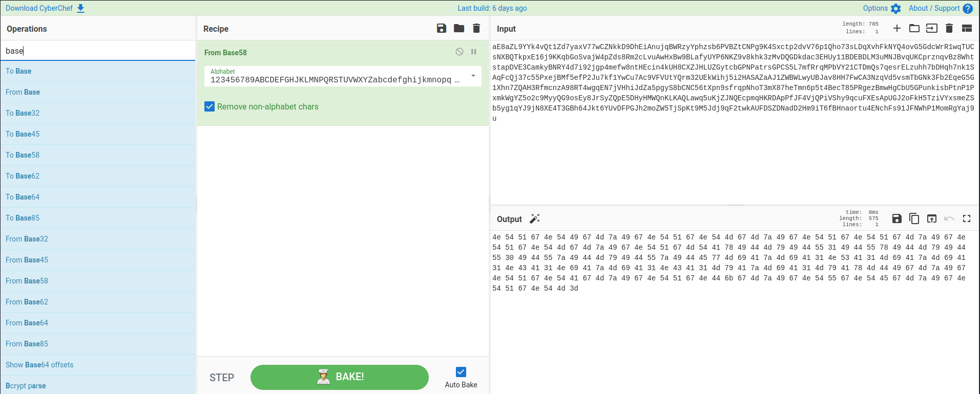Click the download arrow icon

(80, 8)
